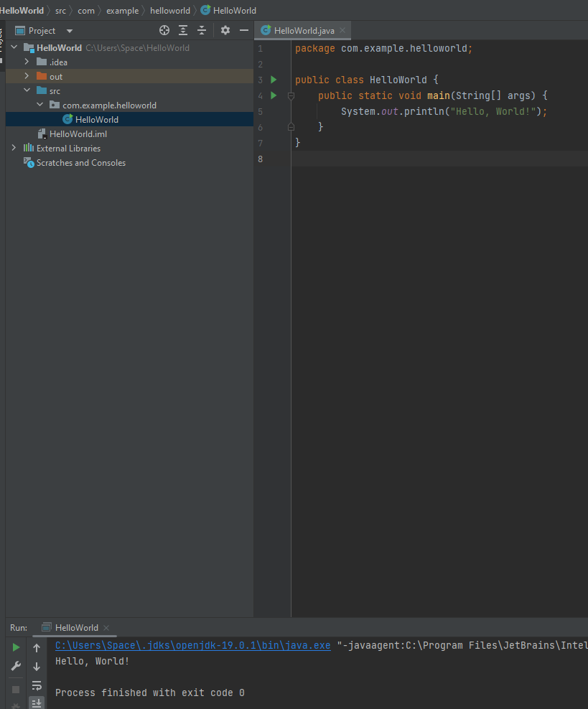Run main via the gutter arrow on line 4

(273, 95)
